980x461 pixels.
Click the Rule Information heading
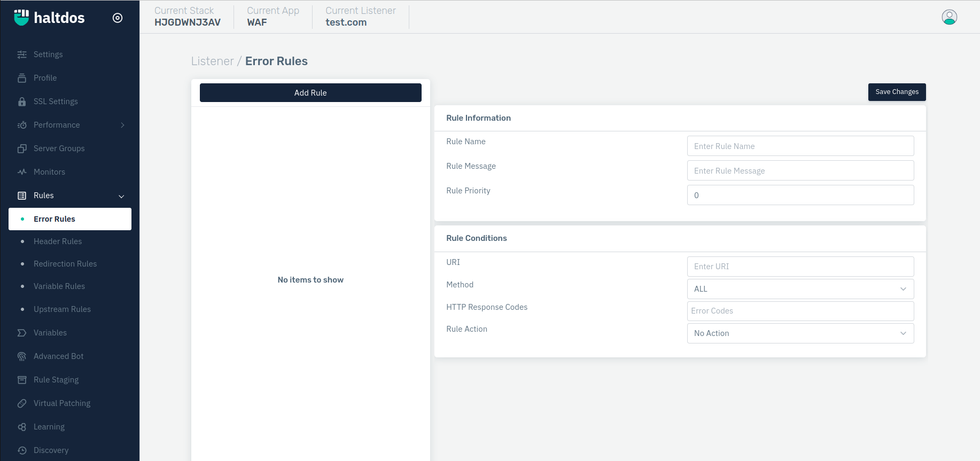pyautogui.click(x=479, y=118)
